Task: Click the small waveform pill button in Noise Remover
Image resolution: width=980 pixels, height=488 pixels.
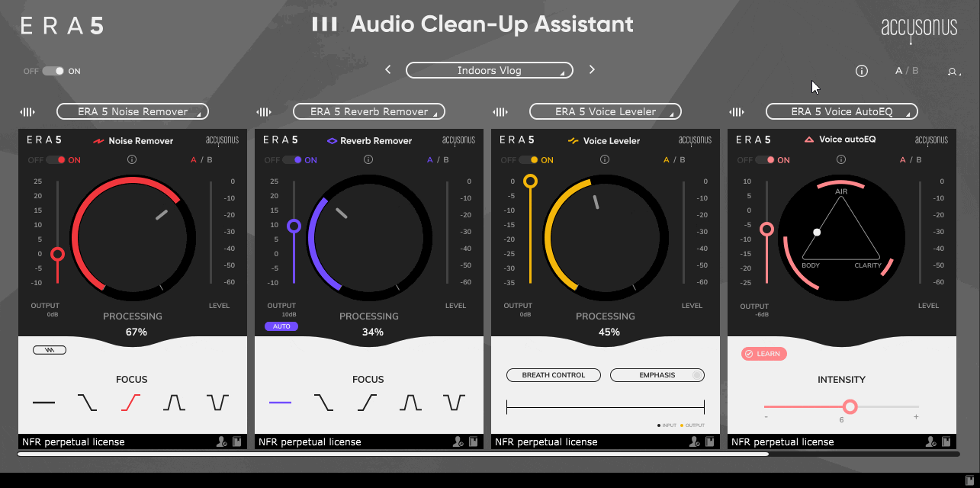Action: pos(50,350)
